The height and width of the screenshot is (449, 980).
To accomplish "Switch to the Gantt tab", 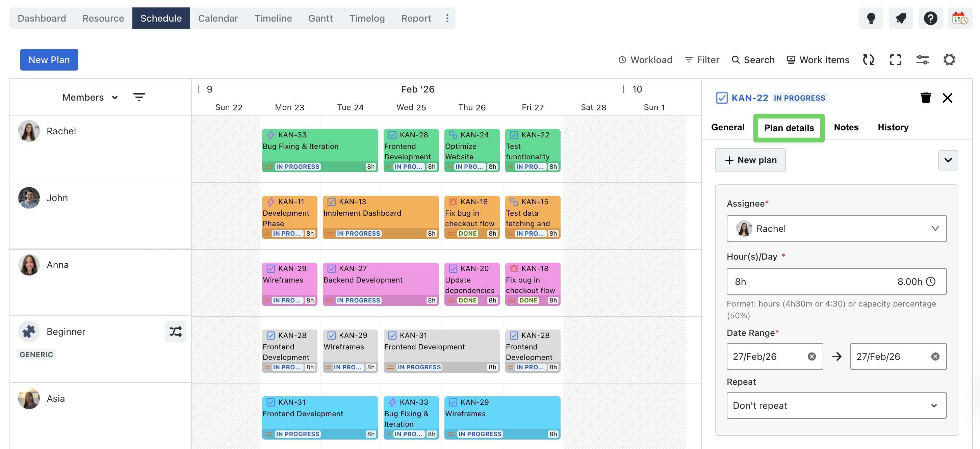I will [320, 18].
